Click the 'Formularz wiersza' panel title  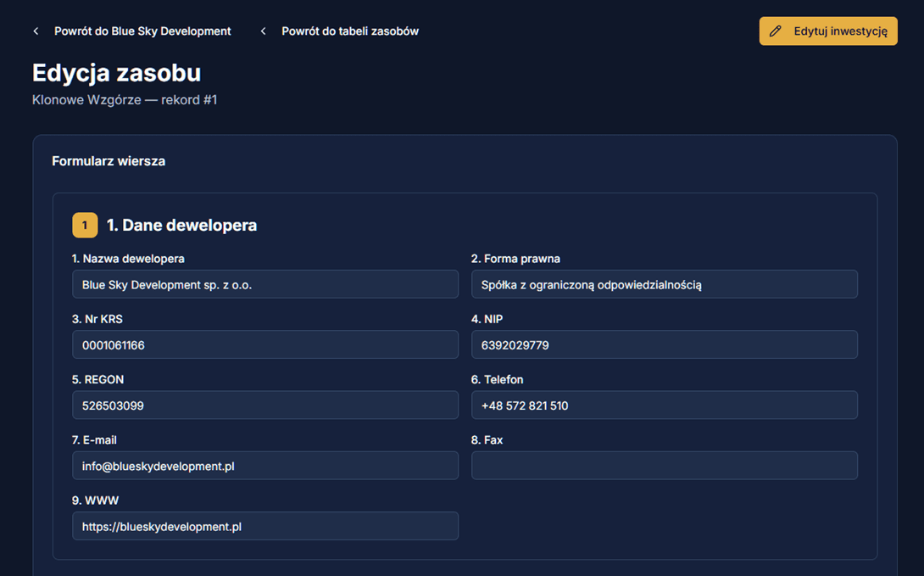coord(109,161)
